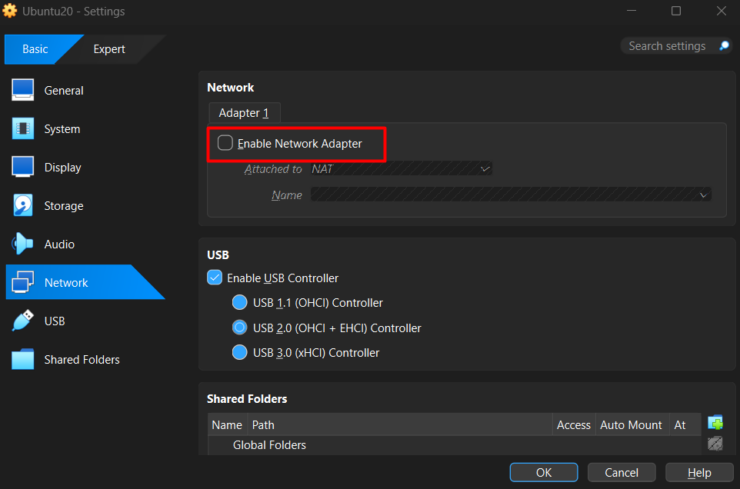The height and width of the screenshot is (489, 740).
Task: Click the search magnifier icon
Action: 724,45
